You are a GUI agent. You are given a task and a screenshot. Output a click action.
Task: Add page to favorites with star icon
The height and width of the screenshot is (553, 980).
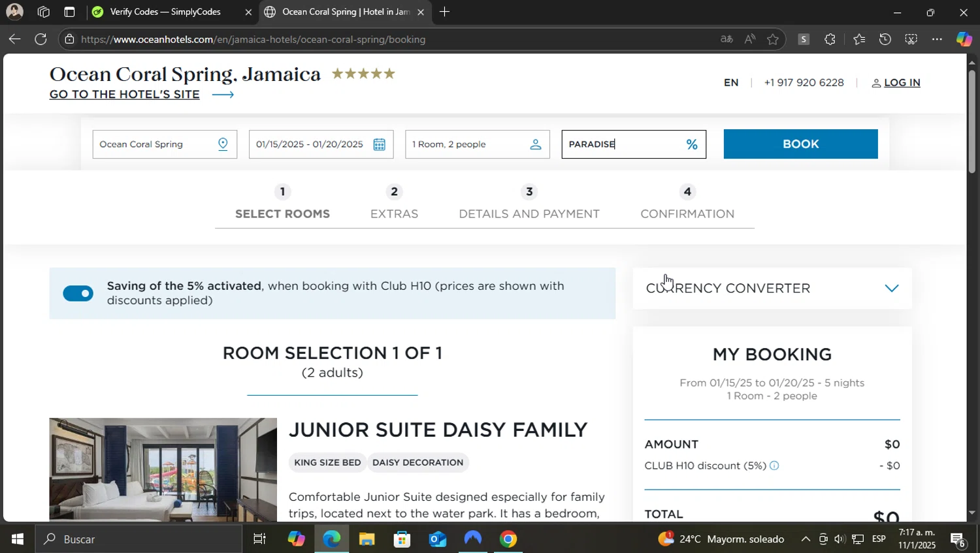(773, 39)
